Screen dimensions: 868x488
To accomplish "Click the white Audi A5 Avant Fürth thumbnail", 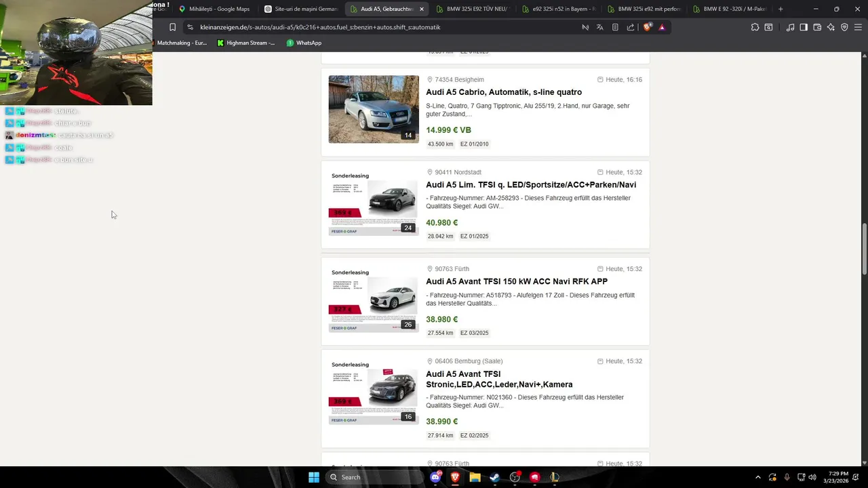I will [374, 298].
